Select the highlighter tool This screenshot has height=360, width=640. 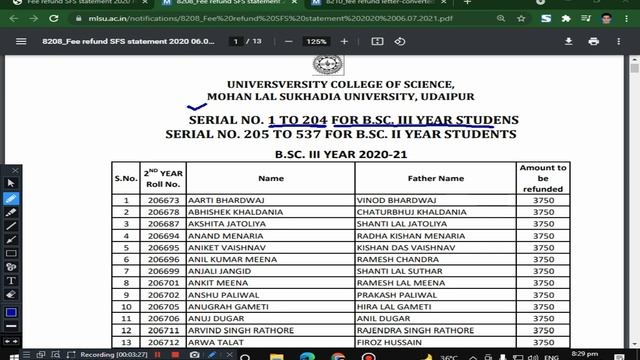click(11, 212)
